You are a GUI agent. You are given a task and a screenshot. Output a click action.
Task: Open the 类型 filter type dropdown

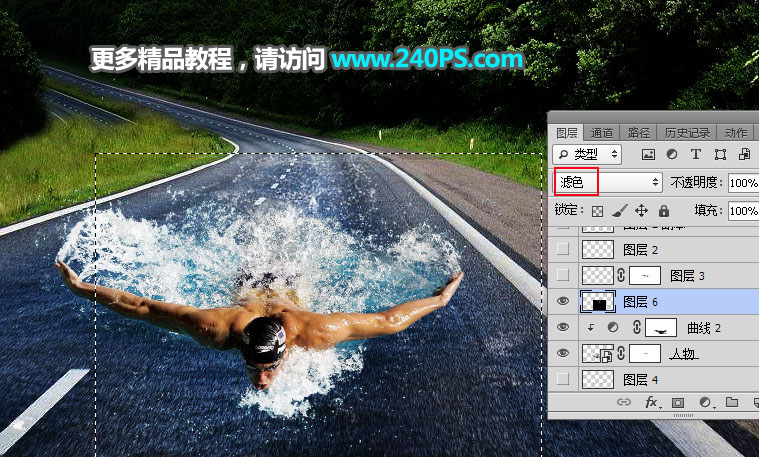(x=587, y=155)
